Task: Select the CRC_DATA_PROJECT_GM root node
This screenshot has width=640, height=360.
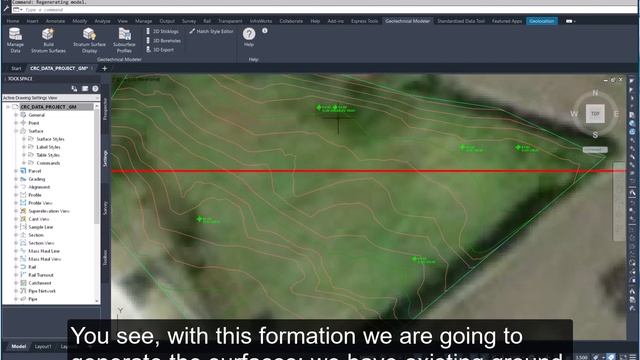Action: tap(48, 107)
